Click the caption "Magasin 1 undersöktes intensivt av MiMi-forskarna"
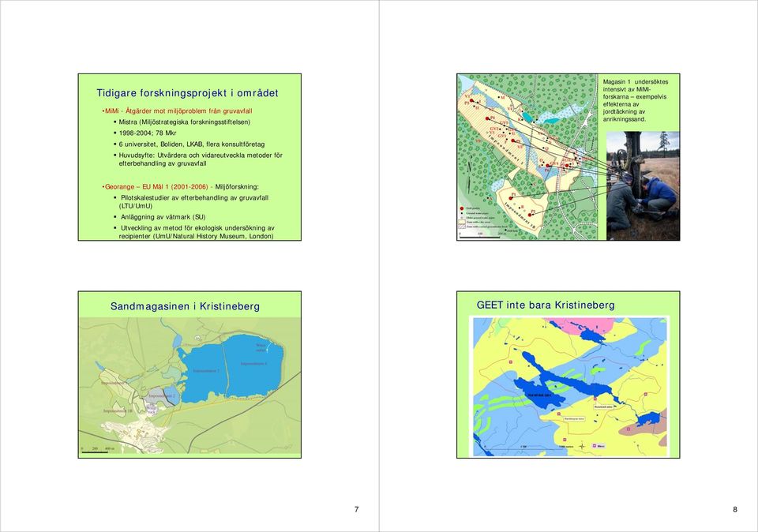This screenshot has height=532, width=758. point(635,100)
